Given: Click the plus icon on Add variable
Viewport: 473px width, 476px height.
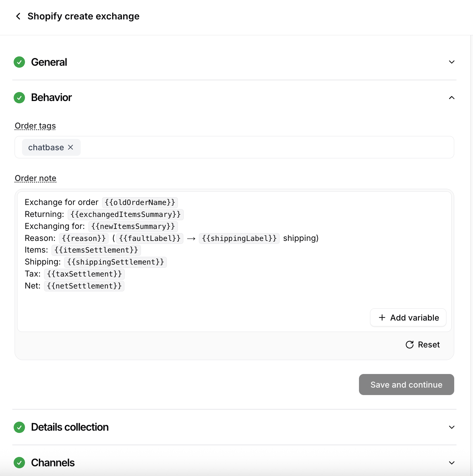Looking at the screenshot, I should click(382, 318).
